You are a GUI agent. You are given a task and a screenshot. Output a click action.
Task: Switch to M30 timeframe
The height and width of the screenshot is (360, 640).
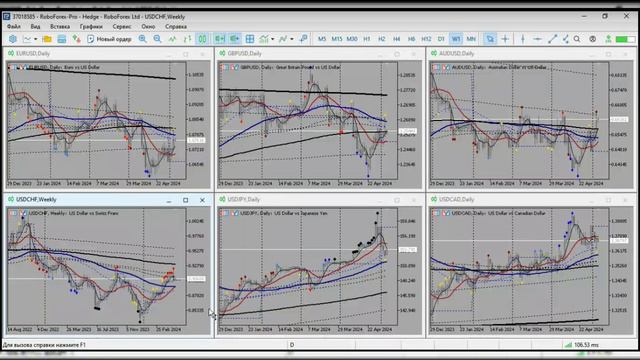(352, 39)
